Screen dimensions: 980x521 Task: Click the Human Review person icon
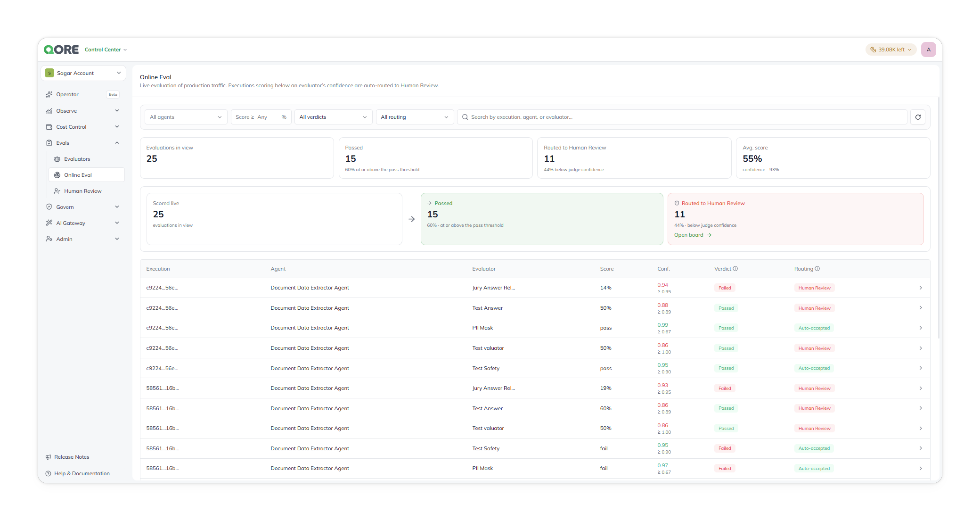(x=57, y=191)
